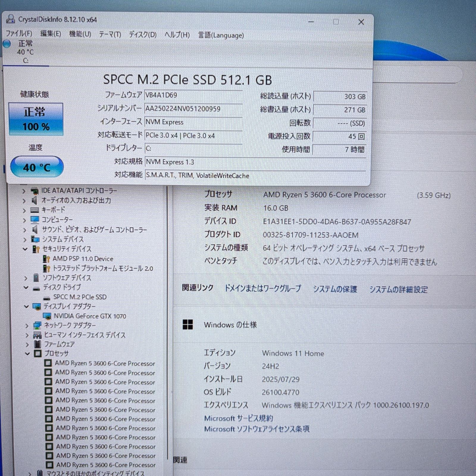The image size is (476, 476).
Task: Click the OS ビルド value 26100.4770
Action: click(281, 392)
